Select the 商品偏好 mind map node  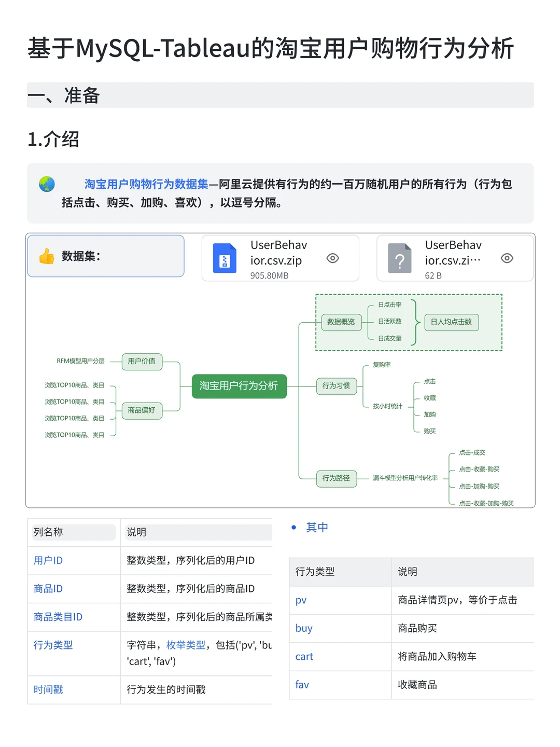click(x=142, y=410)
